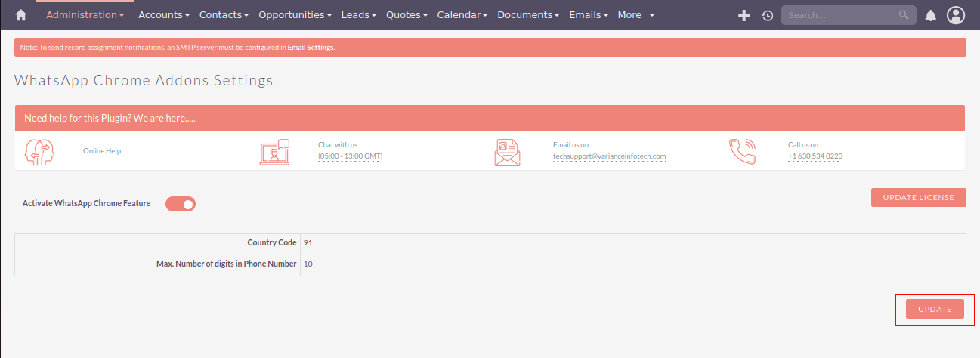This screenshot has height=358, width=980.
Task: Open the Calendar menu
Action: tap(462, 15)
